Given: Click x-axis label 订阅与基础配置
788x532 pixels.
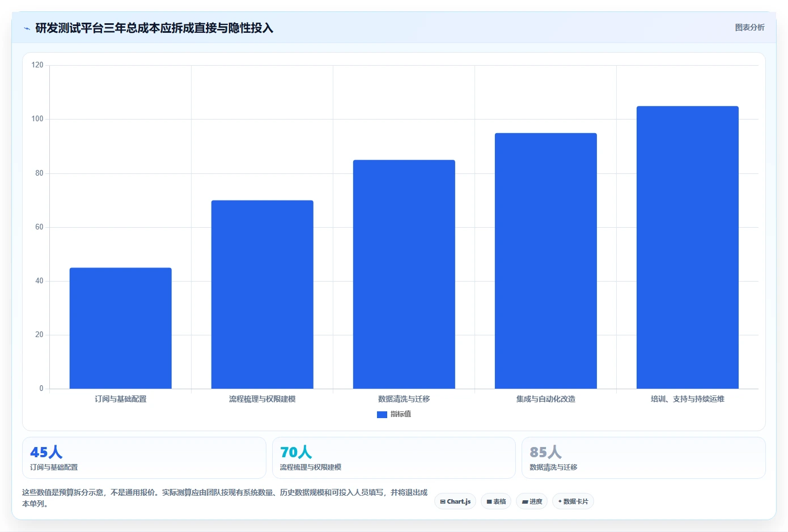Looking at the screenshot, I should (x=121, y=399).
